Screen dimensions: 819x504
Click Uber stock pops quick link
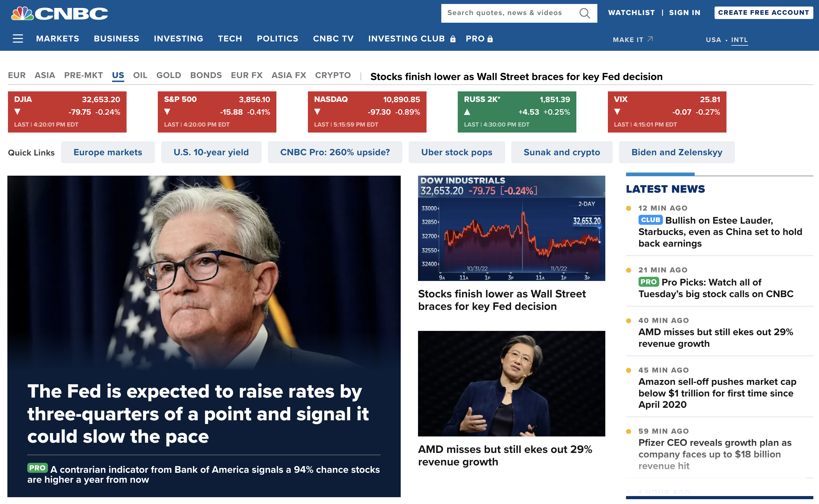456,152
